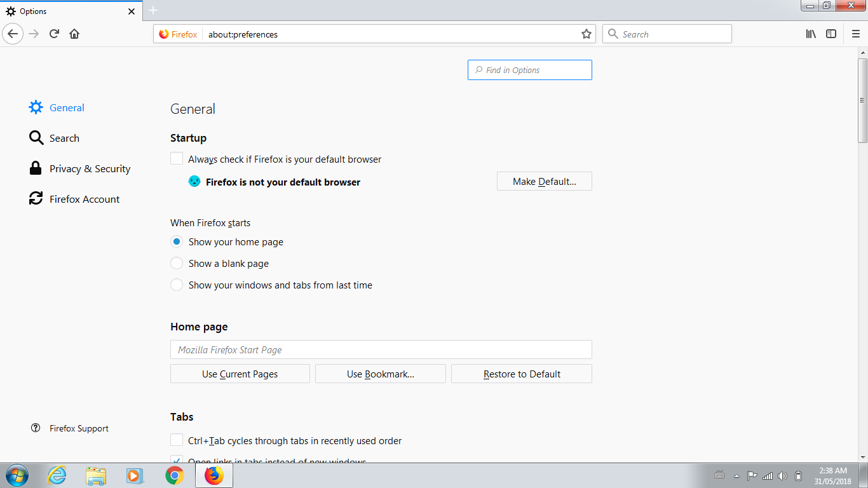This screenshot has height=488, width=868.
Task: Select the Options tab
Action: pyautogui.click(x=71, y=11)
